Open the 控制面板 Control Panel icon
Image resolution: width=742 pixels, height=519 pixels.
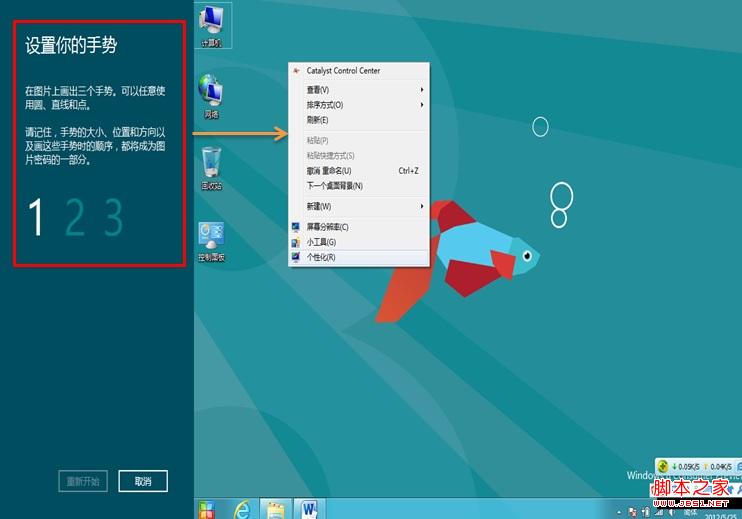point(211,240)
